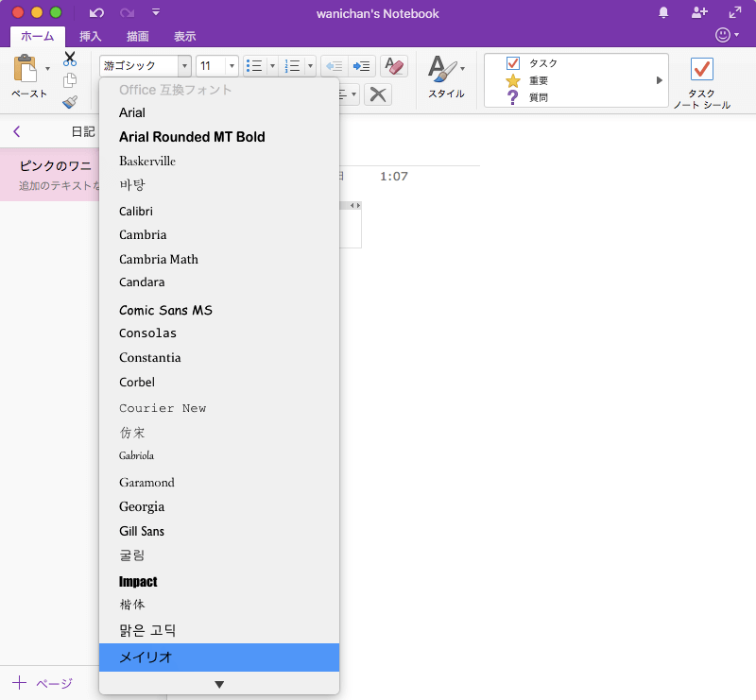Click the paste clipboard icon
The image size is (756, 700).
pos(25,69)
